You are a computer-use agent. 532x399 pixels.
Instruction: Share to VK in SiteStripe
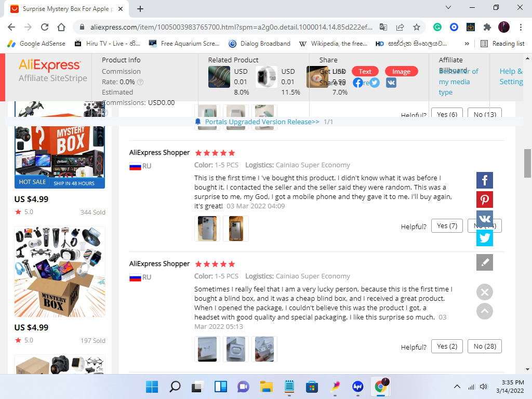(391, 83)
